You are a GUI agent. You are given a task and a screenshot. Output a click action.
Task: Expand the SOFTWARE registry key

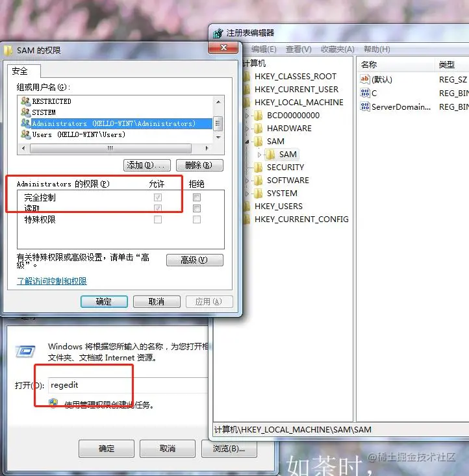[x=247, y=181]
